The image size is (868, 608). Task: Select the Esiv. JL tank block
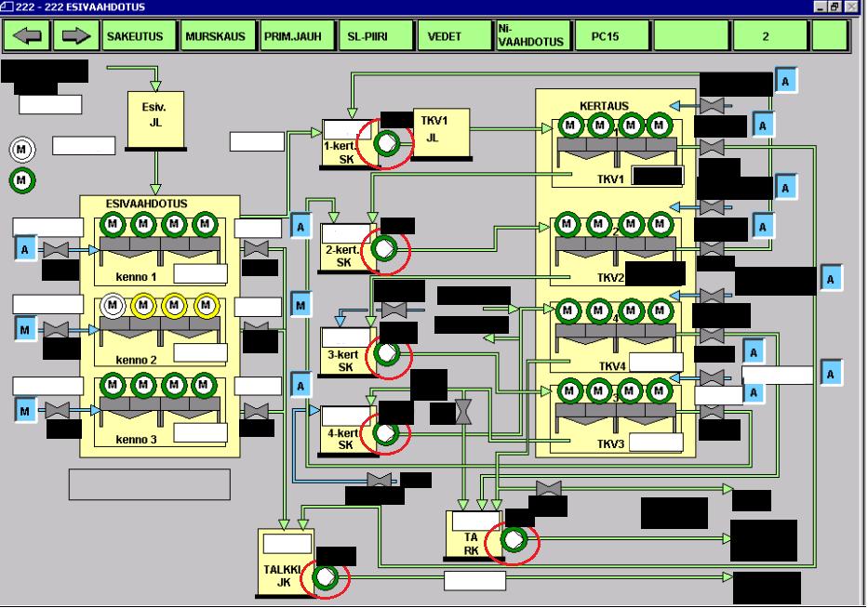(x=155, y=120)
